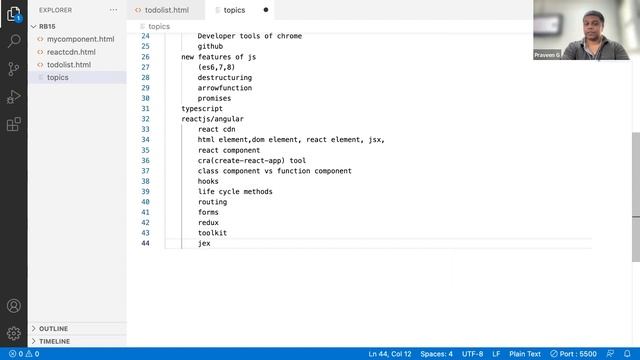Viewport: 640px width, 360px height.
Task: Click the "jex" text on line 44
Action: click(x=204, y=243)
